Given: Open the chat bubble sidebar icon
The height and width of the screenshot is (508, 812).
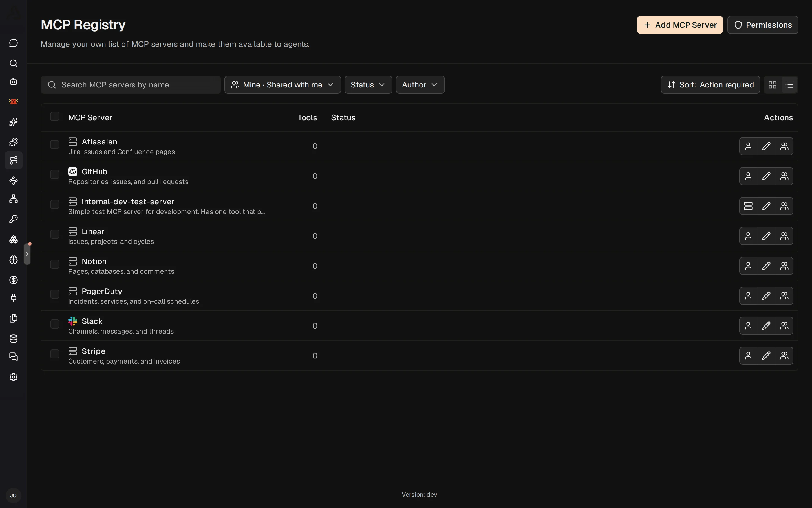Looking at the screenshot, I should pyautogui.click(x=14, y=43).
